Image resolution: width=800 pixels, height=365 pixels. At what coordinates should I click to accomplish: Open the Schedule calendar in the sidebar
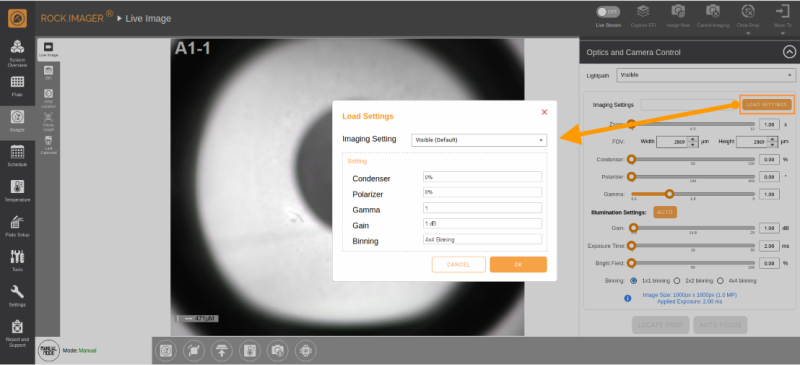pyautogui.click(x=17, y=156)
